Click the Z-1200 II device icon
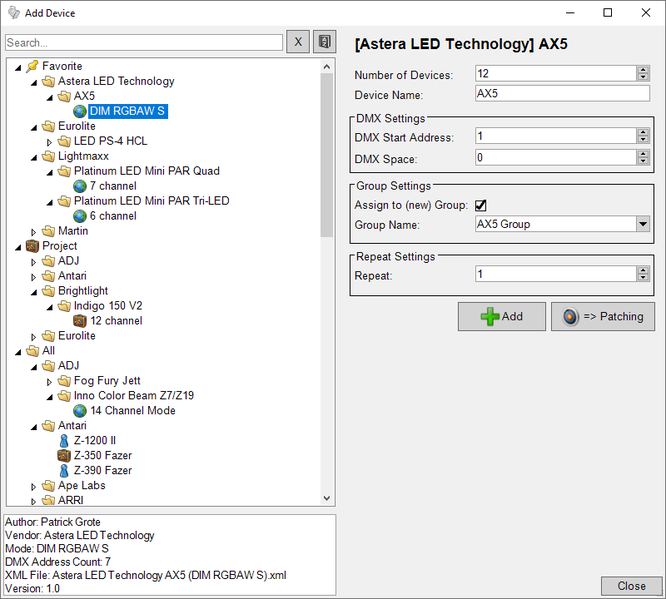Image resolution: width=666 pixels, height=599 pixels. coord(65,440)
